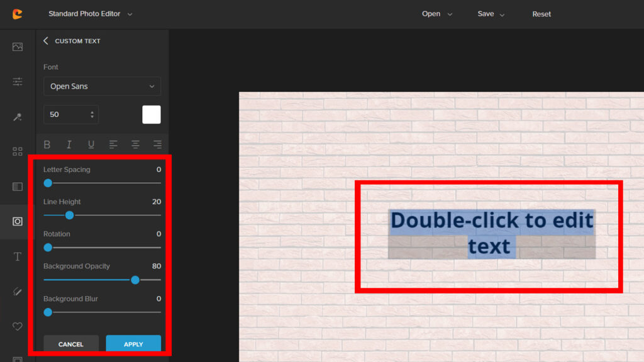Click the Apply button
The height and width of the screenshot is (362, 644).
[x=133, y=344]
